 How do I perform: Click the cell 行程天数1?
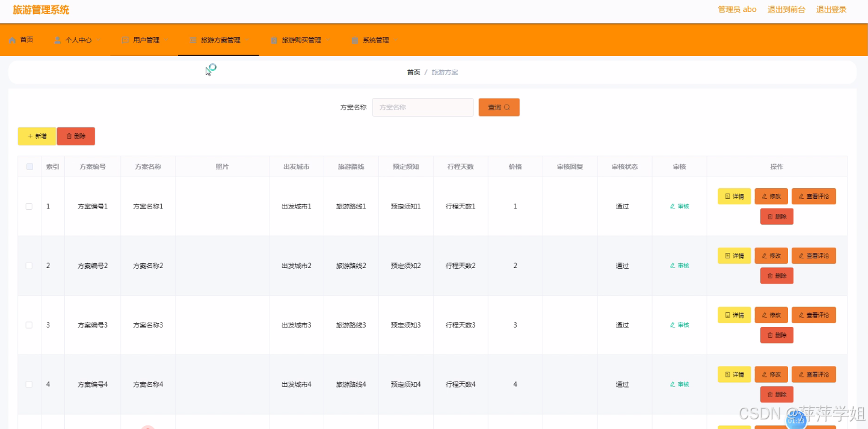click(461, 206)
